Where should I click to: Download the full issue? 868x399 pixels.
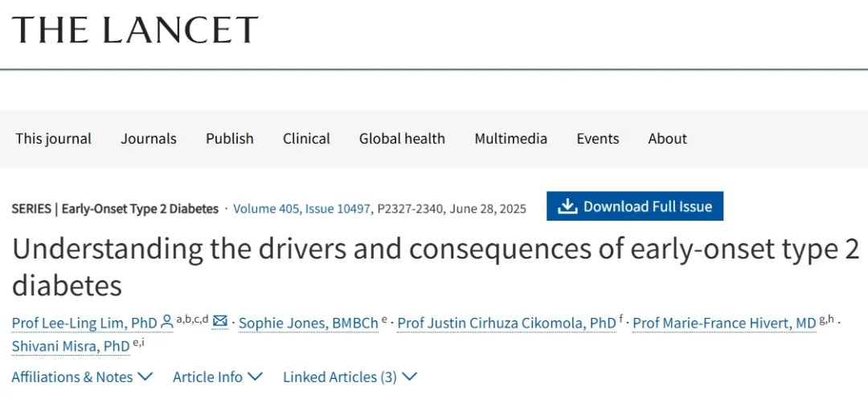[x=635, y=206]
